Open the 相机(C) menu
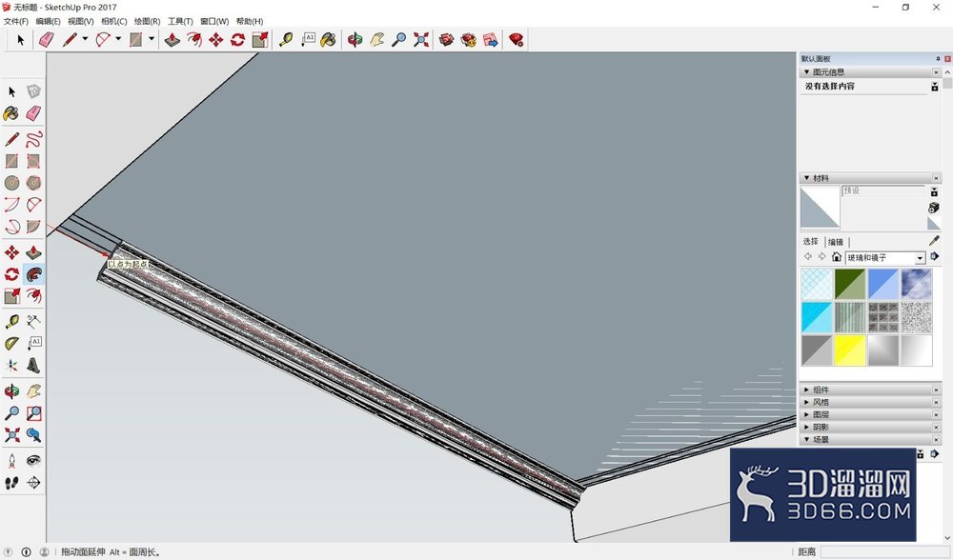 tap(113, 21)
